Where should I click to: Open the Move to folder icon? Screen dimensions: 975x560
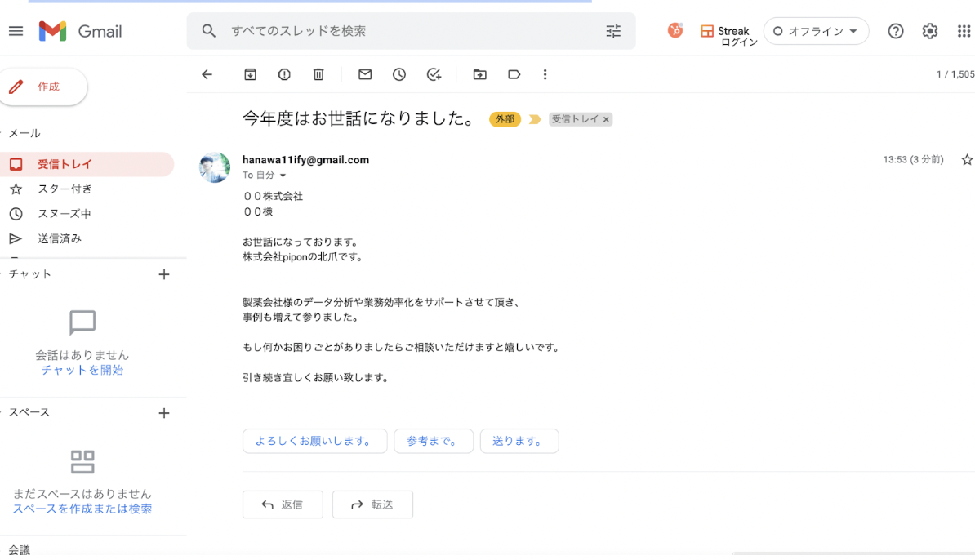(480, 74)
